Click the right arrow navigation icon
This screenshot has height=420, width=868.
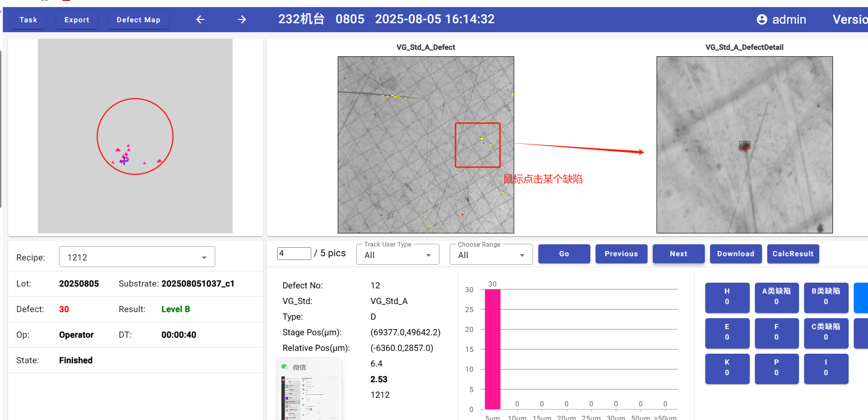coord(242,19)
